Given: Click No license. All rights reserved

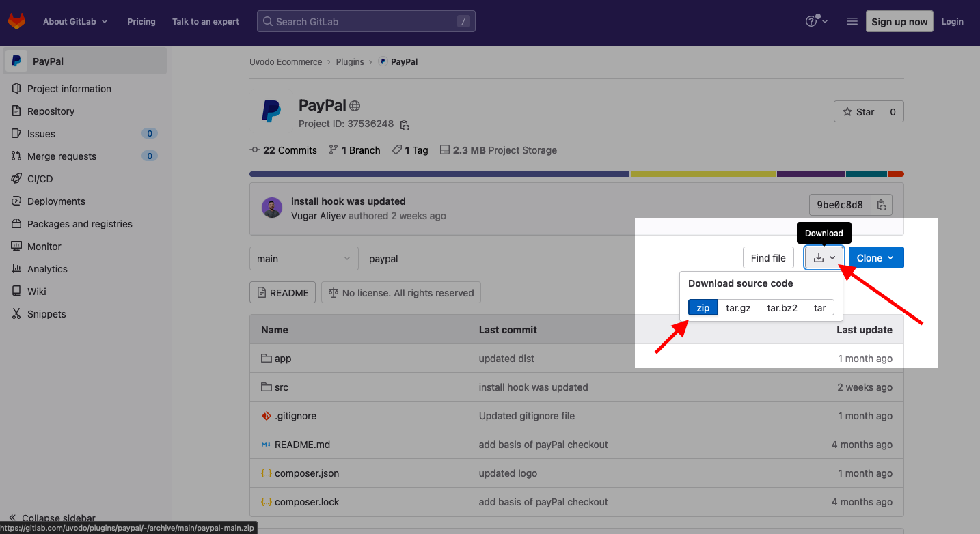Looking at the screenshot, I should point(401,292).
